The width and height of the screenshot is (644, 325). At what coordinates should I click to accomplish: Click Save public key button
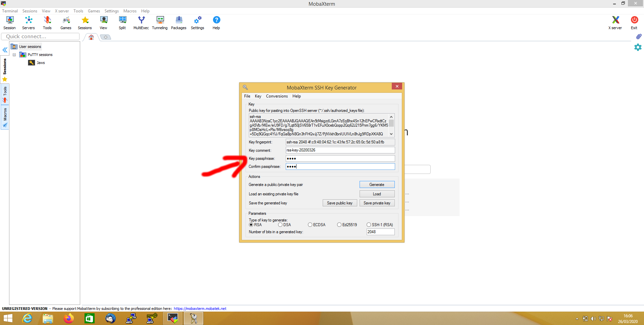point(340,203)
